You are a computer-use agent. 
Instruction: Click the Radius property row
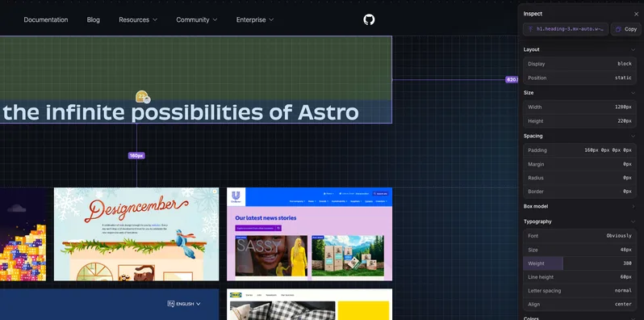[x=580, y=178]
